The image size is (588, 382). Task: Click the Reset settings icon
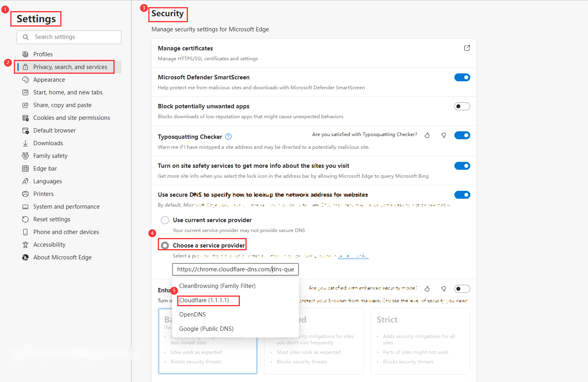tap(25, 219)
